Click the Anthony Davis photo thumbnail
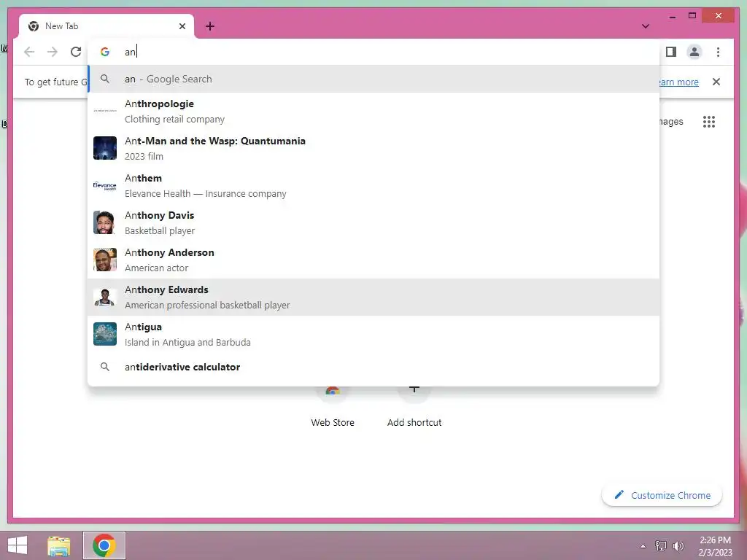 click(x=105, y=222)
